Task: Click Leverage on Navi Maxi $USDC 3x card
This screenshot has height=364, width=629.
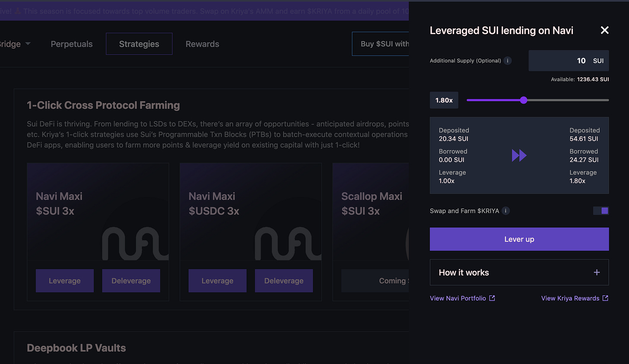Action: pos(217,281)
